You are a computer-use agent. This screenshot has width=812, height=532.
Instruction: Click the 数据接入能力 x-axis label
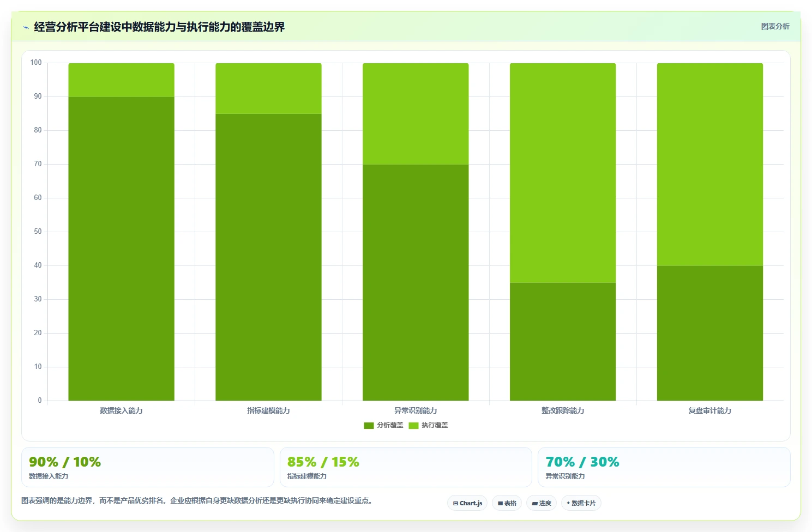[x=121, y=410]
